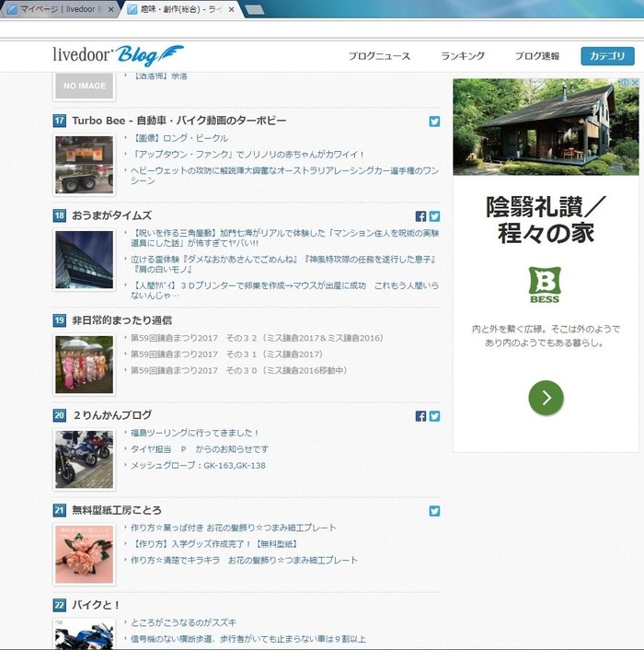Select the 趣味・創作(総合) browser tab
Viewport: 644px width, 650px height.
coord(180,9)
